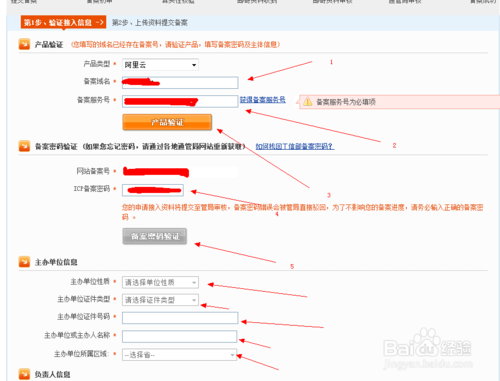This screenshot has width=500, height=381.
Task: Click the orange arrow icon beside 备案密码验证
Action: pos(24,146)
